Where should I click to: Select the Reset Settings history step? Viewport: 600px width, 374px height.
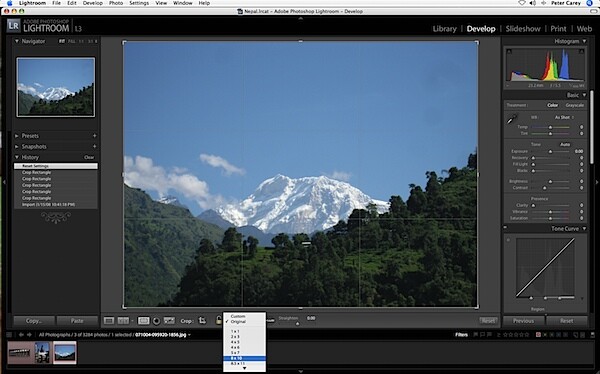[x=56, y=166]
